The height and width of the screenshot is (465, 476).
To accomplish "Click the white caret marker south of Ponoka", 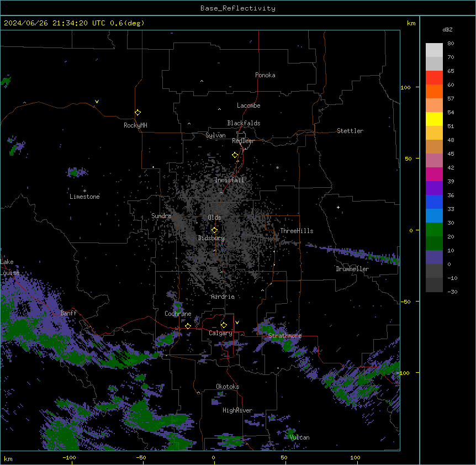I will pyautogui.click(x=202, y=81).
